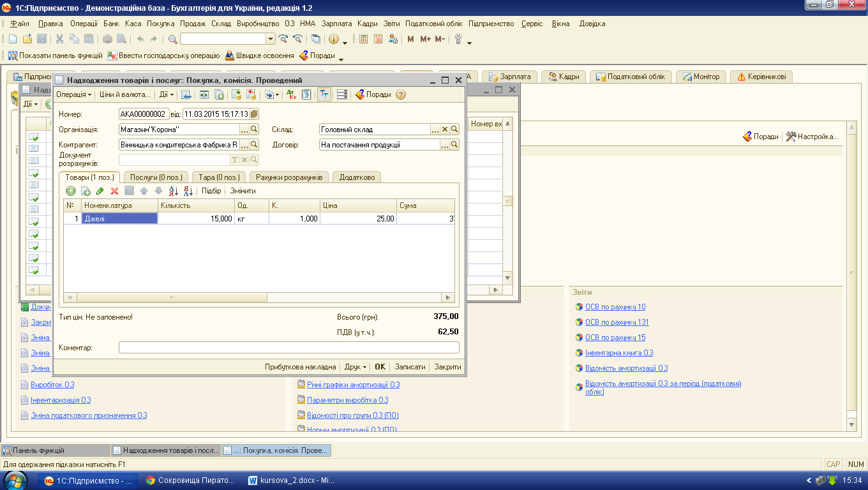Open the Склад menu in menu bar
The width and height of the screenshot is (868, 490).
click(221, 24)
